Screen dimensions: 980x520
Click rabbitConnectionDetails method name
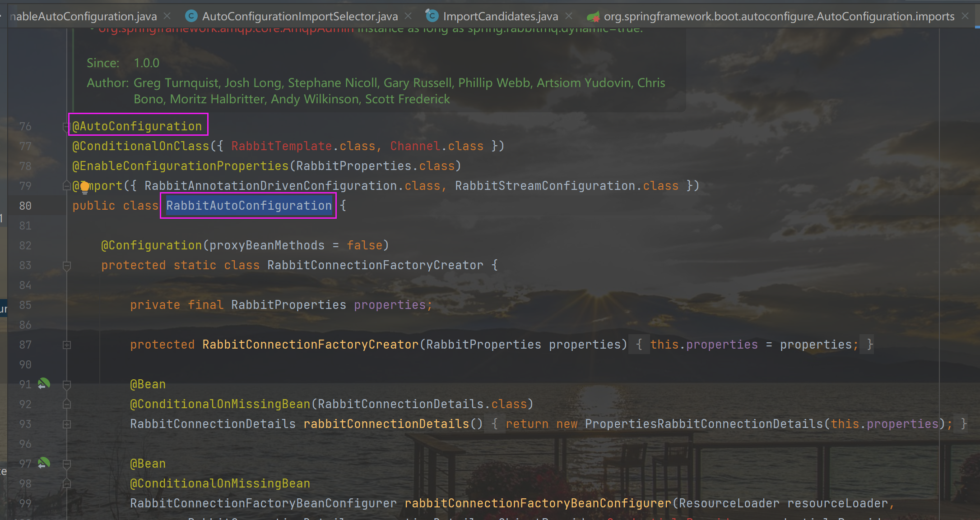click(x=386, y=424)
